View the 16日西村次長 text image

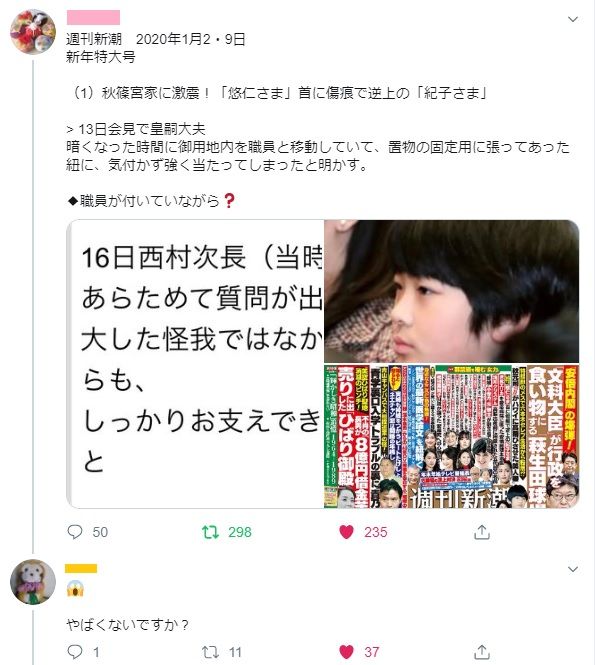(196, 363)
